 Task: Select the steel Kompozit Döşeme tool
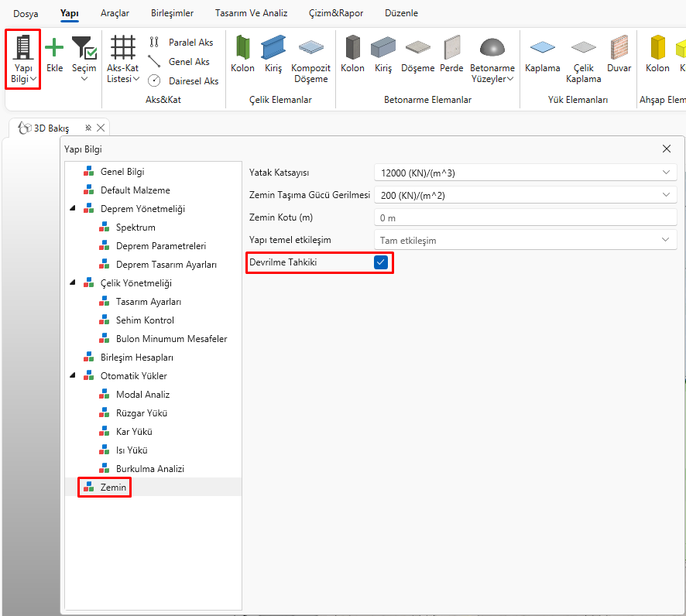(310, 49)
